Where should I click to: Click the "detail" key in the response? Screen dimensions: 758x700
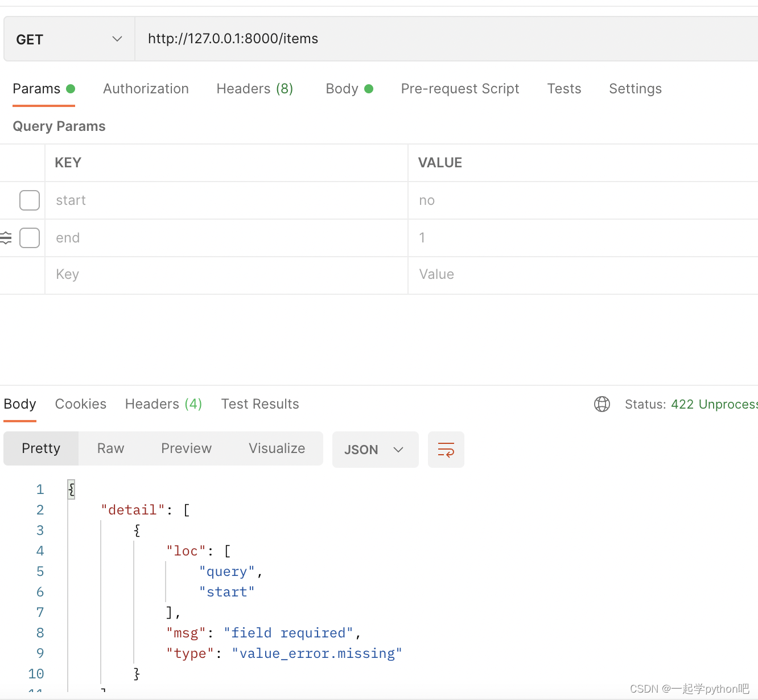point(133,510)
